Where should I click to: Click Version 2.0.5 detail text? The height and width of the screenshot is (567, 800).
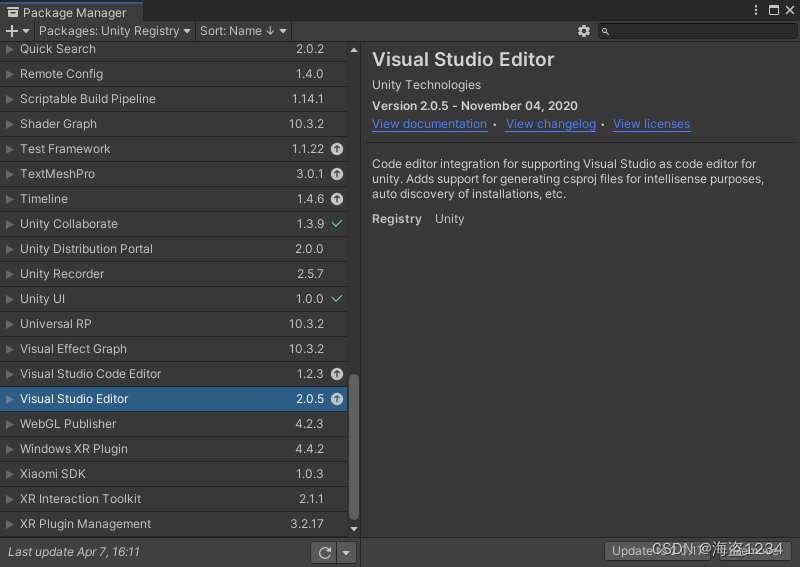(x=474, y=106)
